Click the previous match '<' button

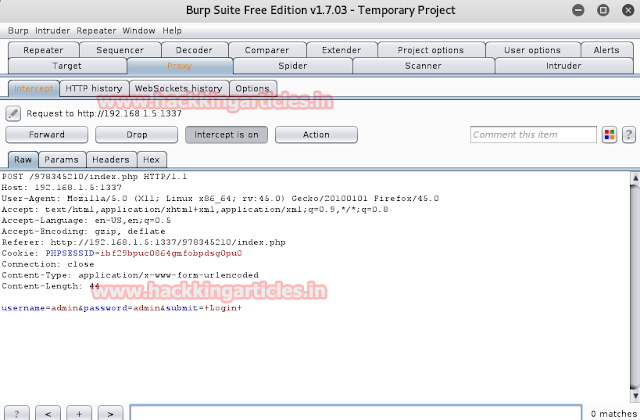tap(48, 413)
